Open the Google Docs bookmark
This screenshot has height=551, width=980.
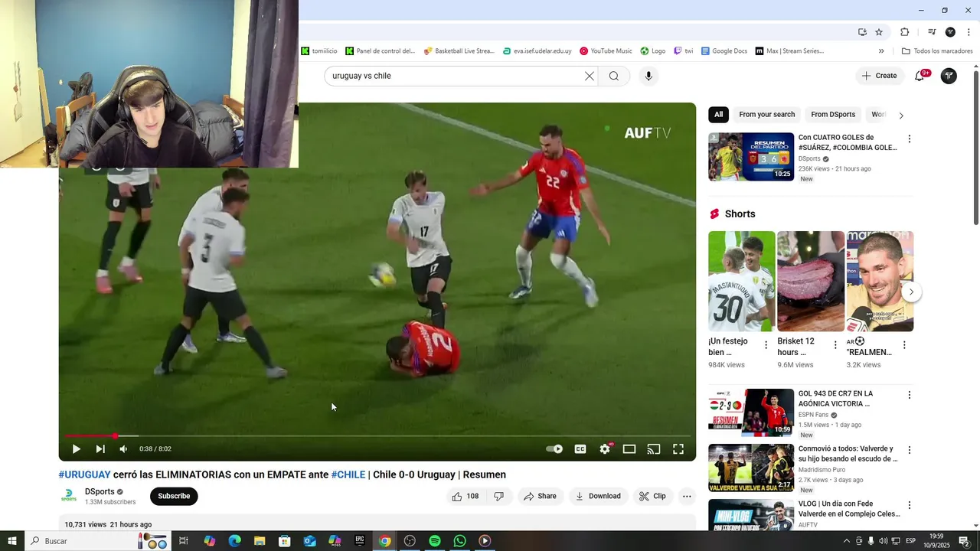click(724, 51)
